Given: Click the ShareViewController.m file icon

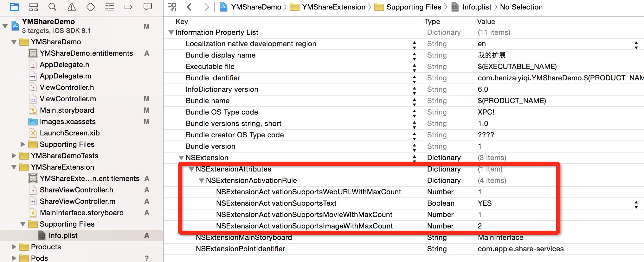Looking at the screenshot, I should 33,202.
